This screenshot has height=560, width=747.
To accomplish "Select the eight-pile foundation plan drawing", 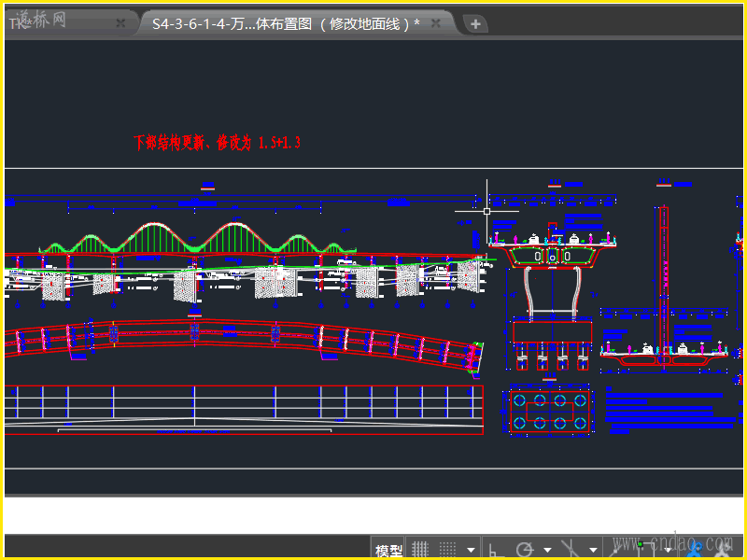I will 550,412.
